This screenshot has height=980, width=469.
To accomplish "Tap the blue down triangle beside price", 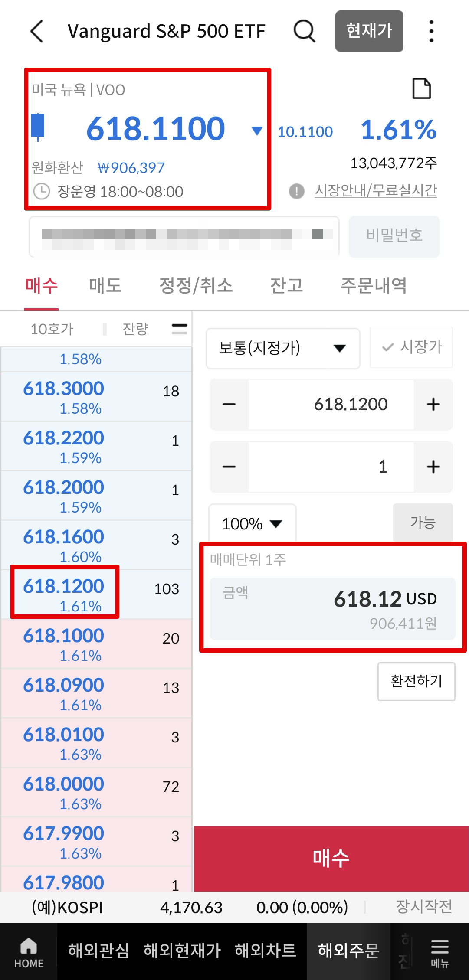I will click(257, 131).
